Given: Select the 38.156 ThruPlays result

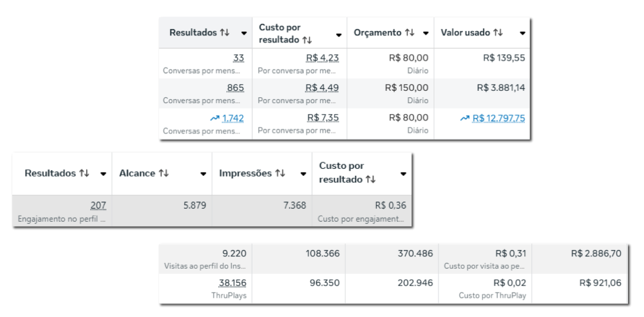Looking at the screenshot, I should (x=232, y=283).
